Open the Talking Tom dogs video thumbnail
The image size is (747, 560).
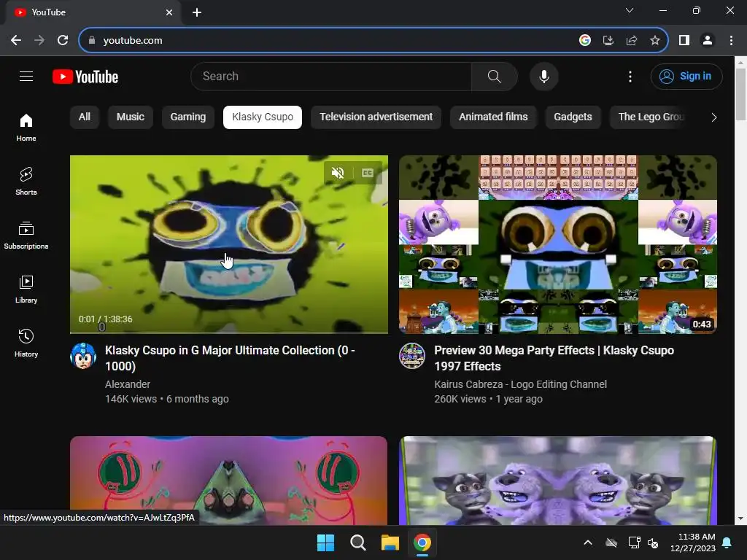(x=558, y=481)
